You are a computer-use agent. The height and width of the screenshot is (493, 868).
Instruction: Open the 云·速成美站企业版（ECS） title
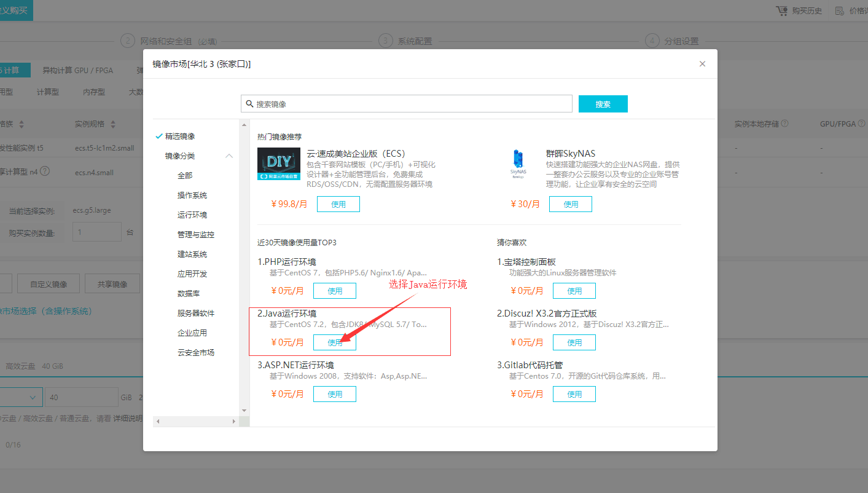[x=356, y=154]
